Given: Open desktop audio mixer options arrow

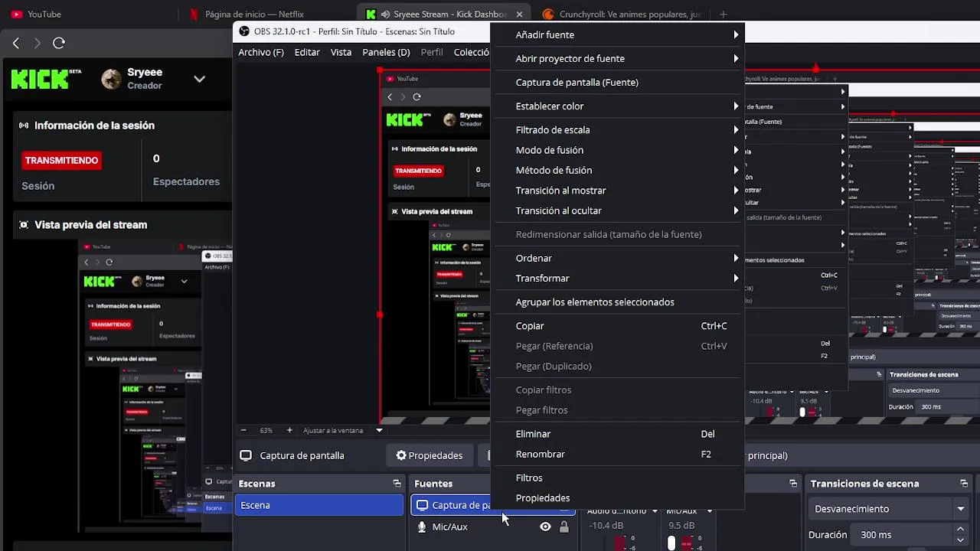Looking at the screenshot, I should click(655, 511).
